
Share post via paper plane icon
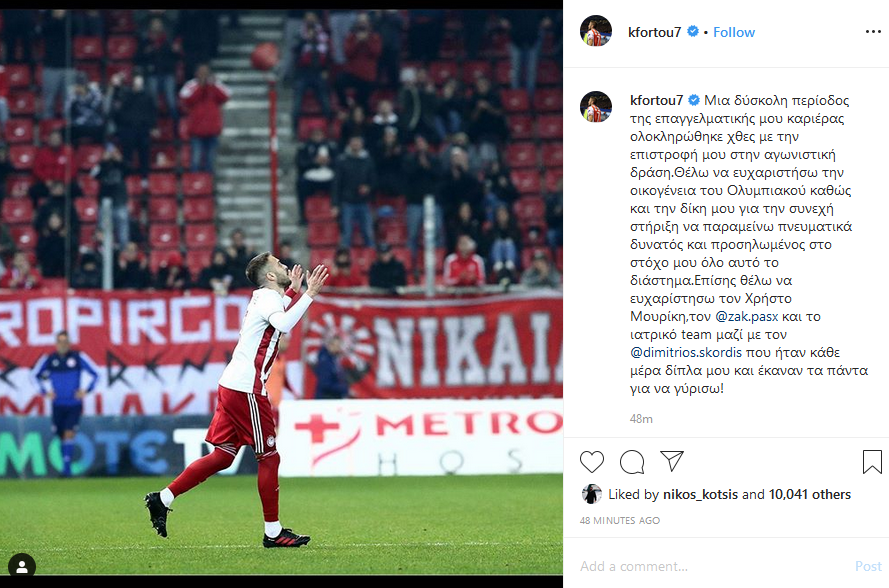pyautogui.click(x=672, y=461)
